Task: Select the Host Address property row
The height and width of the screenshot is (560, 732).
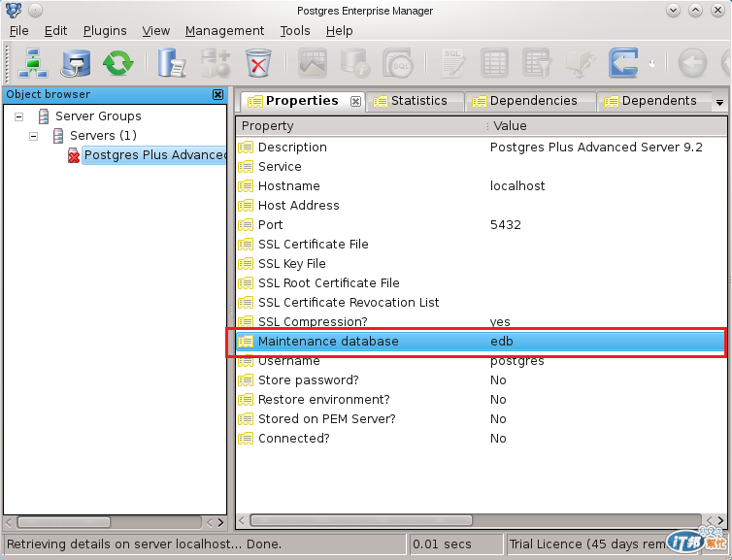Action: 481,206
